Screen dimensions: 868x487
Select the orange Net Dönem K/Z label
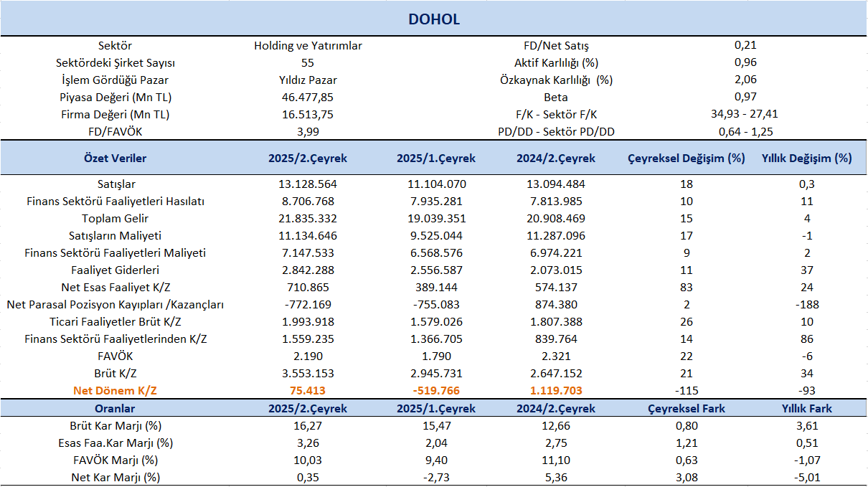(x=115, y=391)
